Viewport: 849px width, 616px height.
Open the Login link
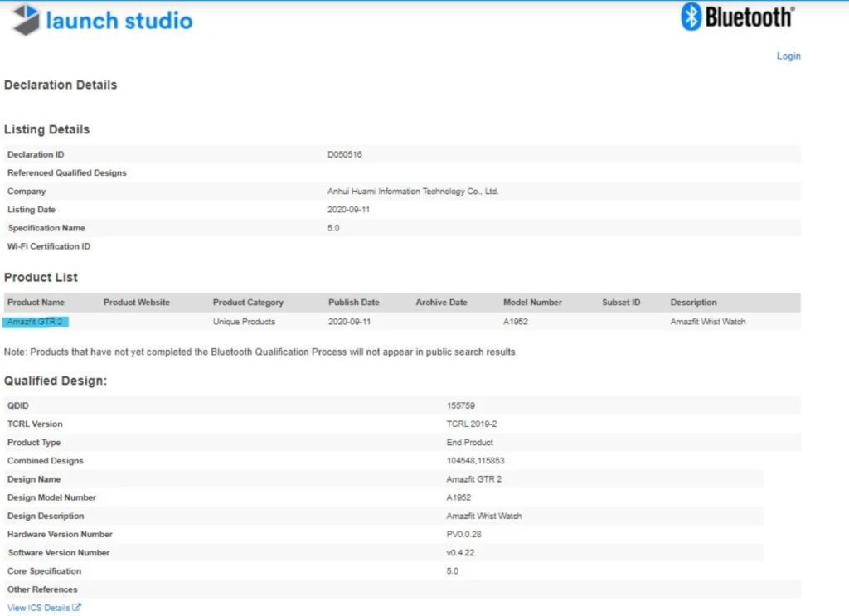[788, 56]
